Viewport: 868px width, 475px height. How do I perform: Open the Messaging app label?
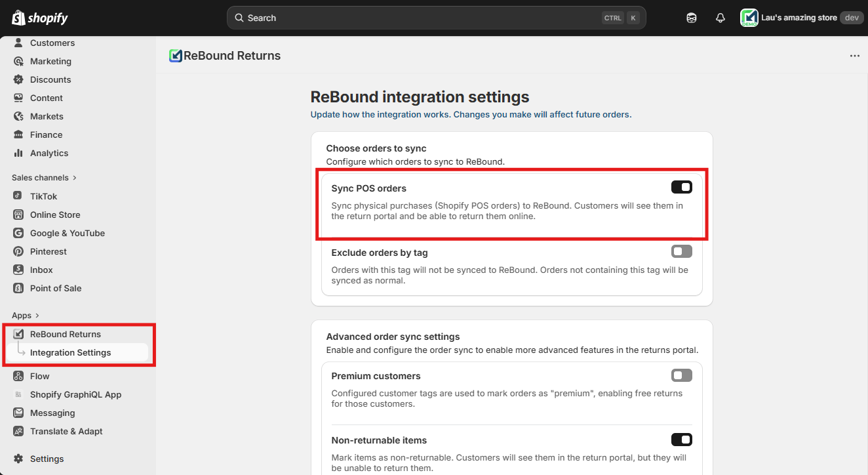pyautogui.click(x=52, y=413)
